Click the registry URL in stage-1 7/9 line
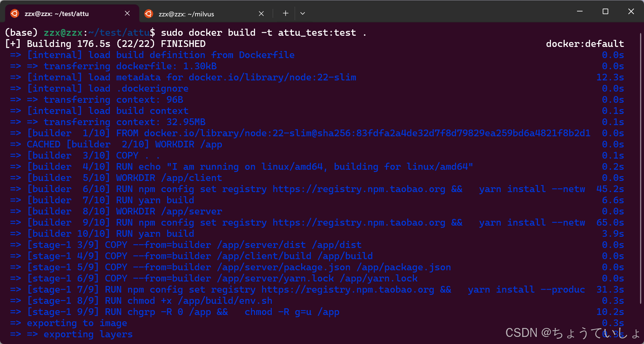Screen dimensions: 644x344 [348, 290]
